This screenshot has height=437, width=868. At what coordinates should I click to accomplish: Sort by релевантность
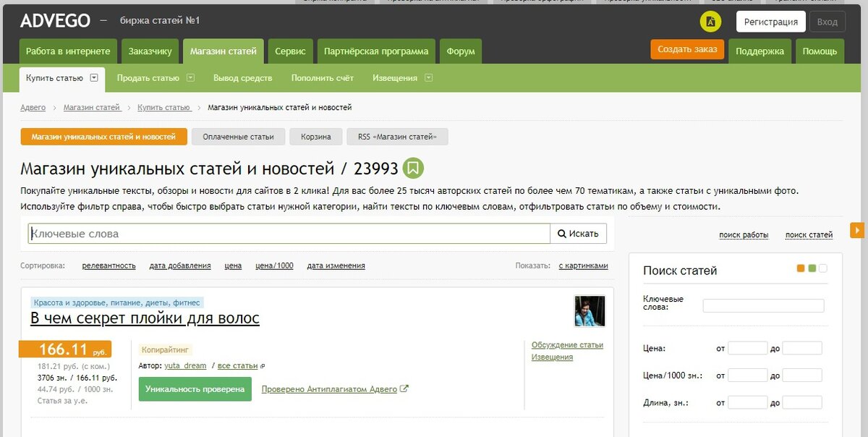click(x=109, y=266)
